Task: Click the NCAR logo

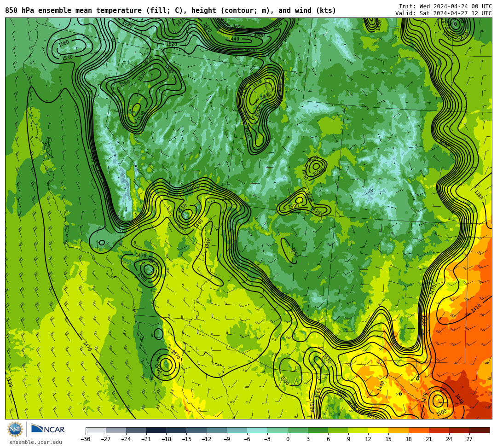Action: 48,430
